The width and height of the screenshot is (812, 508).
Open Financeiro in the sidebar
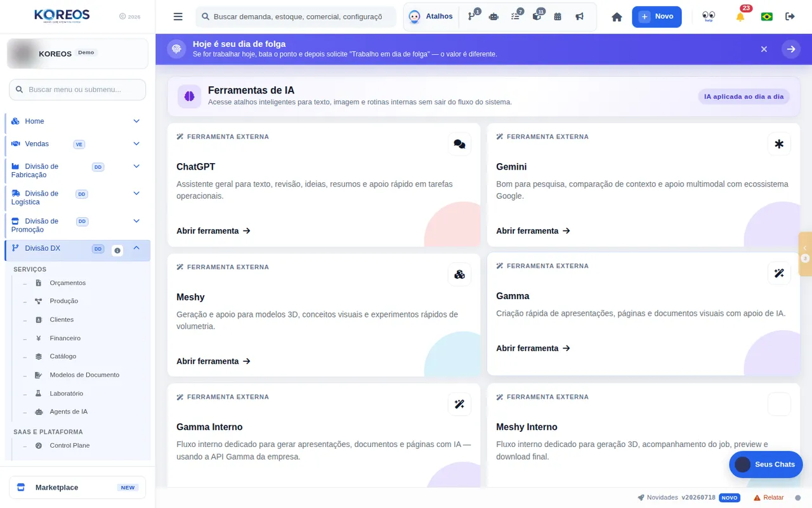[65, 338]
